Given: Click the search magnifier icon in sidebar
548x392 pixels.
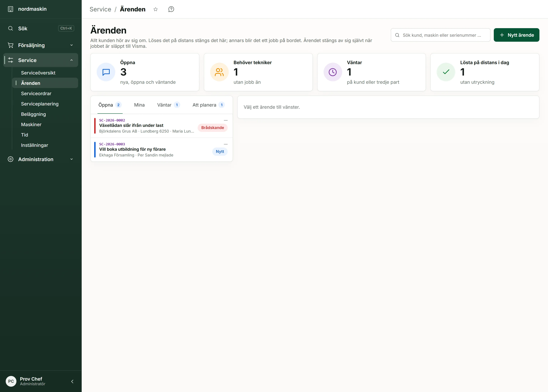Looking at the screenshot, I should (x=10, y=29).
